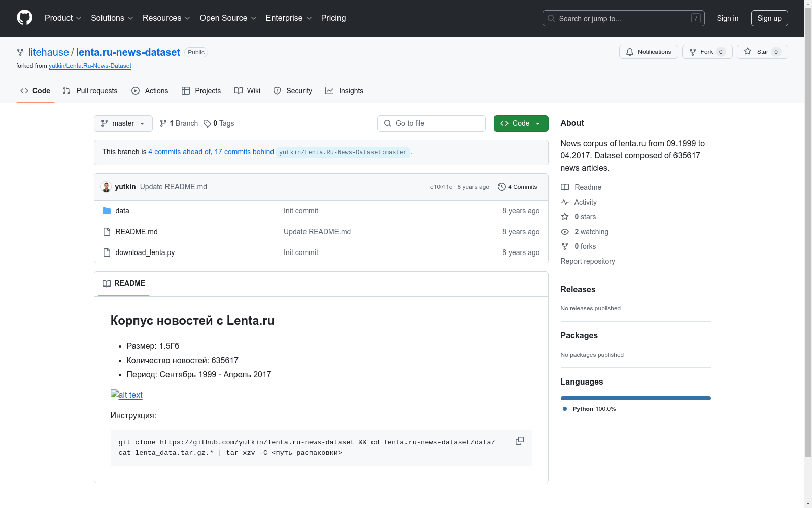Open the Wiki tab

(248, 91)
